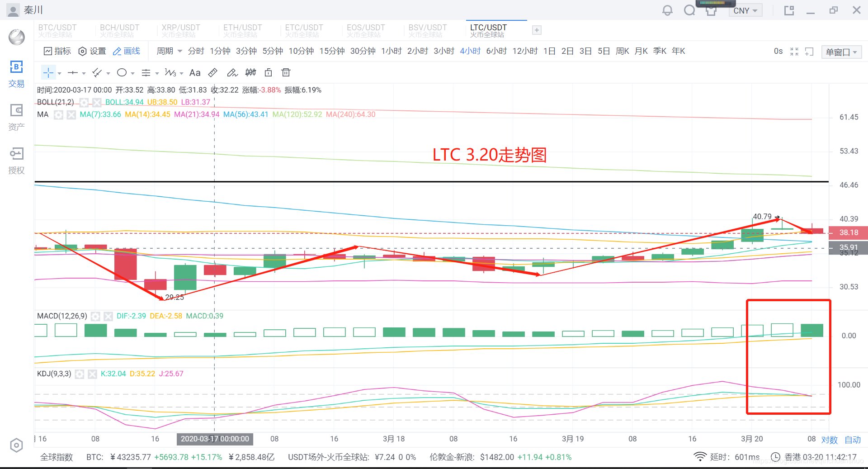Screen dimensions: 868x469
Task: Remove the MACD indicator with its X
Action: (x=108, y=316)
